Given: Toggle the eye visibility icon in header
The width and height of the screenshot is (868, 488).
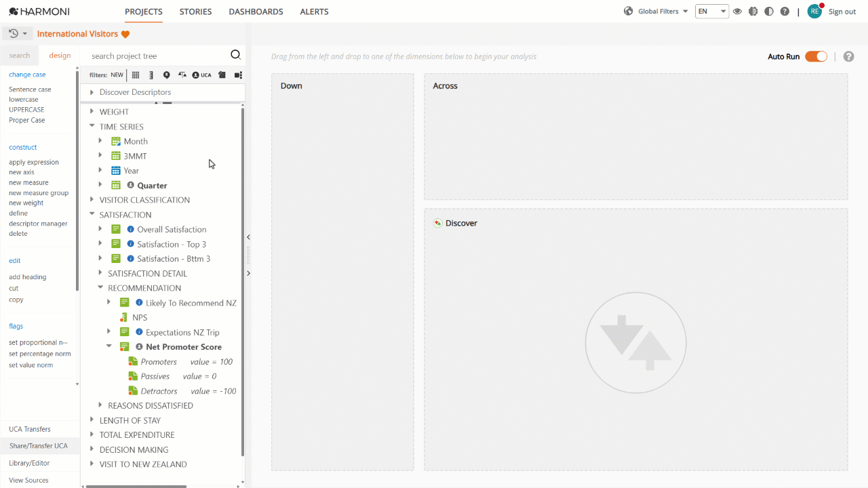Looking at the screenshot, I should 737,12.
